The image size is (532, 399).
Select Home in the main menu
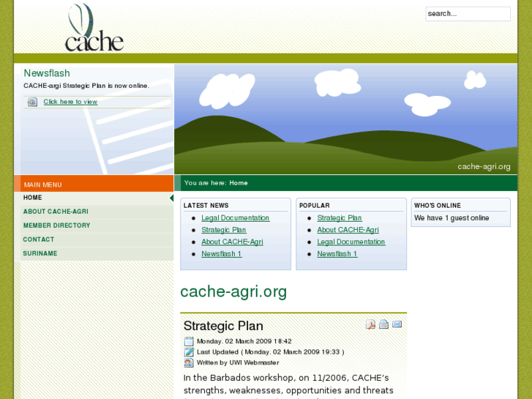point(97,198)
